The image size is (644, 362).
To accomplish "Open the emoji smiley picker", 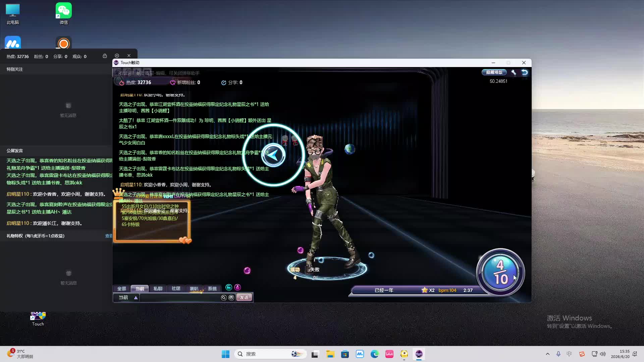I will point(231,298).
